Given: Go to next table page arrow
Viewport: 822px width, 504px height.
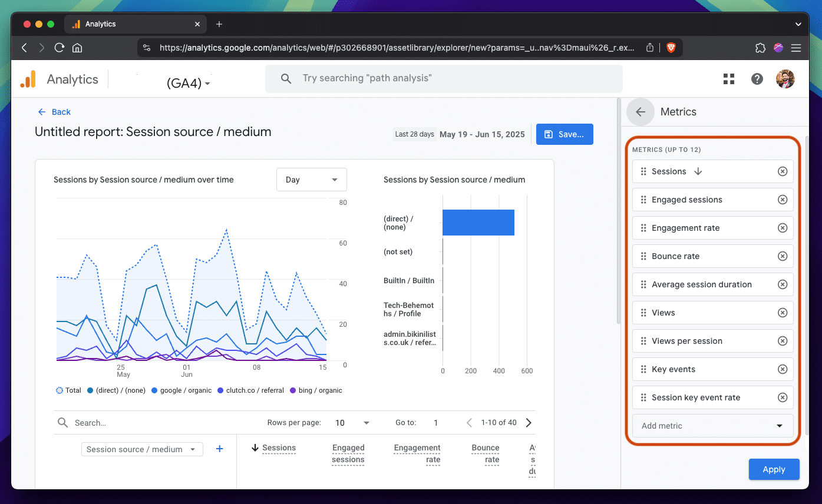Looking at the screenshot, I should pyautogui.click(x=529, y=423).
